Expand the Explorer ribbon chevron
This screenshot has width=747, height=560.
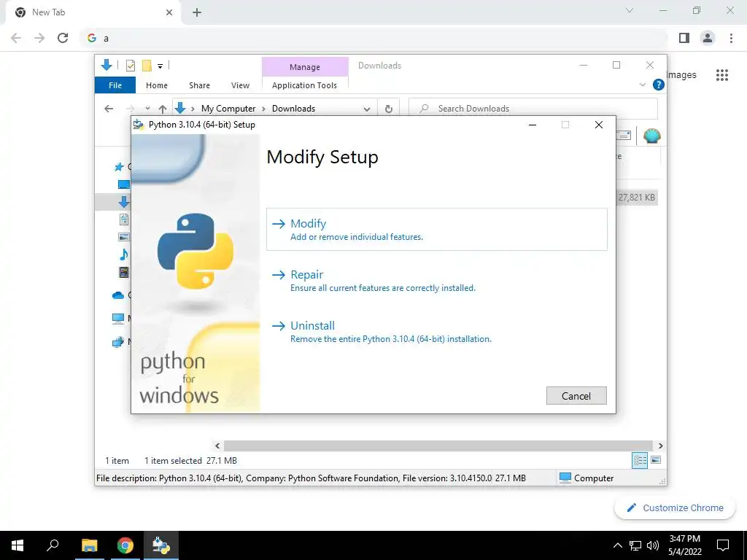point(642,85)
